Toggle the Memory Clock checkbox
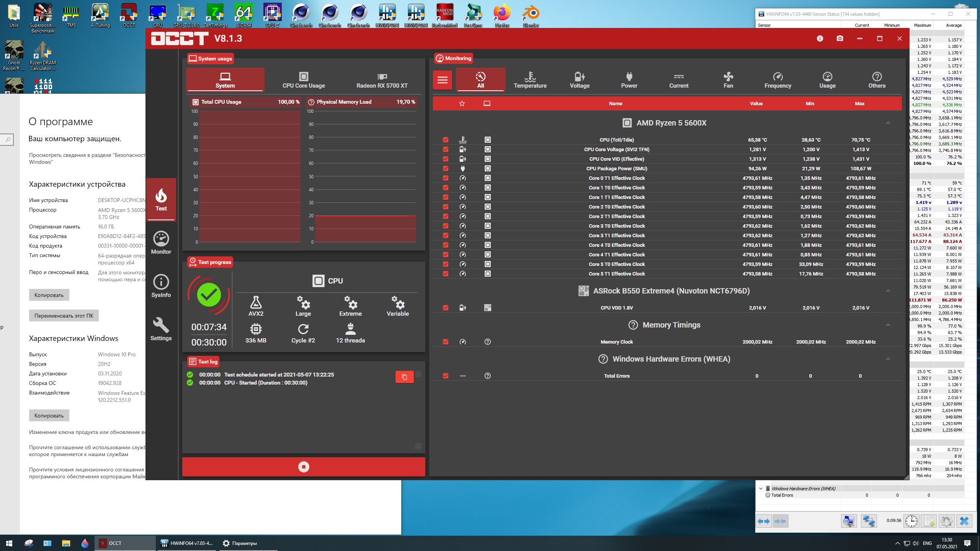This screenshot has width=980, height=551. click(x=446, y=342)
